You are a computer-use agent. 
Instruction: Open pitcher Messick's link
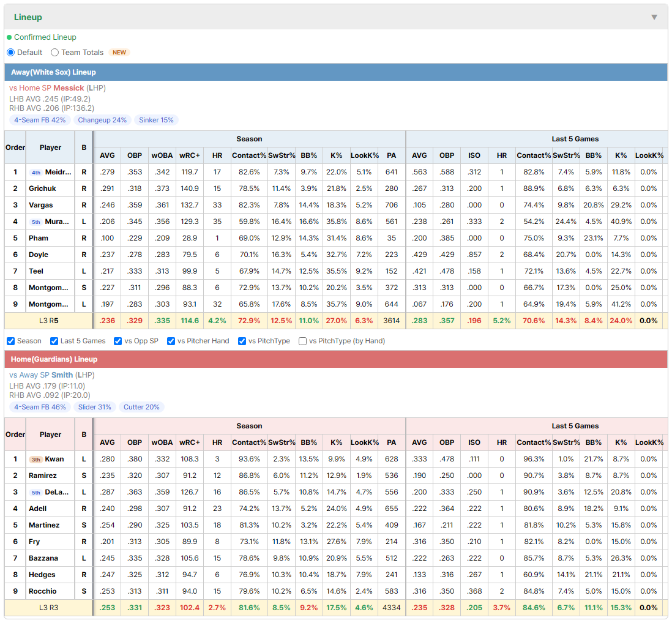click(69, 88)
